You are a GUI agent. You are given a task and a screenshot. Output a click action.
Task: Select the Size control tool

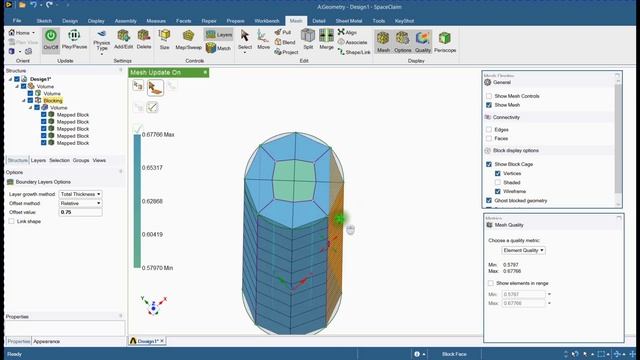pyautogui.click(x=164, y=39)
